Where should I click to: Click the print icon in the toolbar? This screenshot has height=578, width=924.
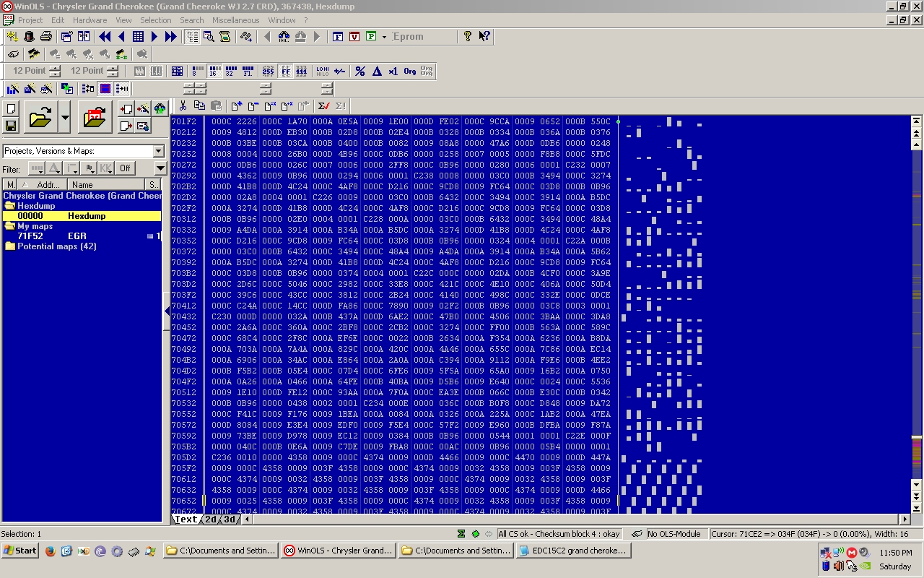[46, 36]
